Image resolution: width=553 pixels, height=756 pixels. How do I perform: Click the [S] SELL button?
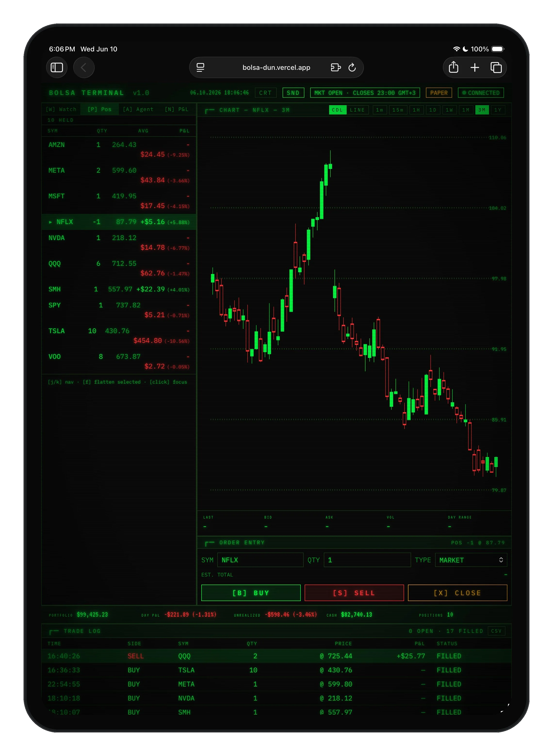pos(354,593)
